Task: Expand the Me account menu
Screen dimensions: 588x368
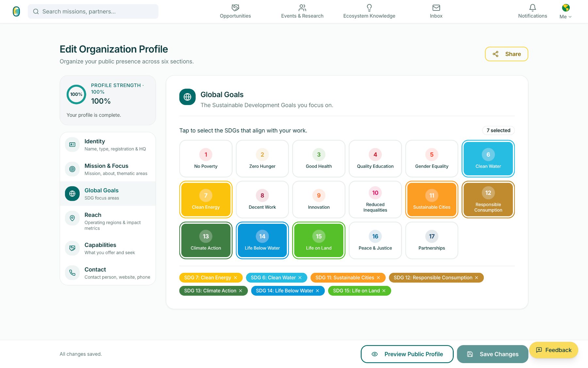Action: (x=565, y=17)
